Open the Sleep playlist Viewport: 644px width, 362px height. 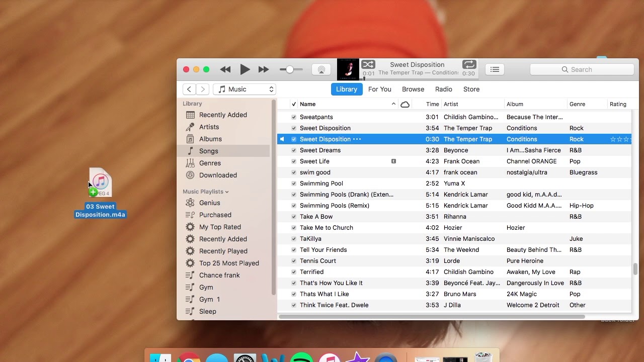207,311
